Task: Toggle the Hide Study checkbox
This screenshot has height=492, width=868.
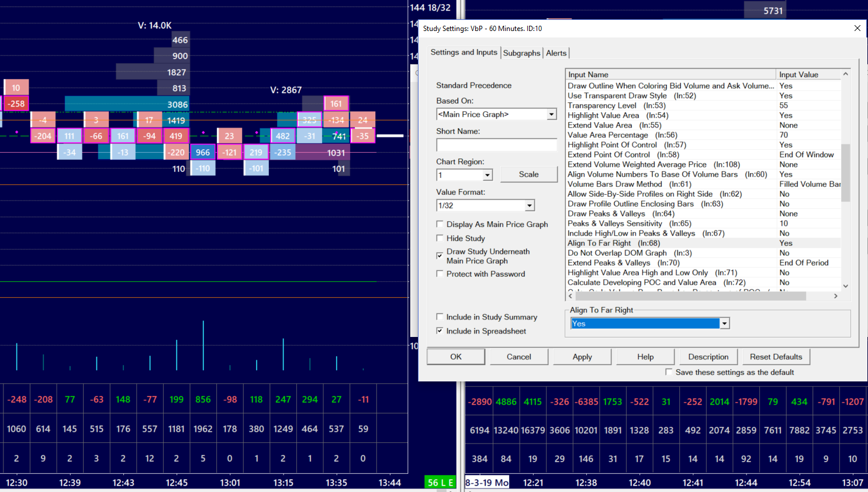Action: coord(440,238)
